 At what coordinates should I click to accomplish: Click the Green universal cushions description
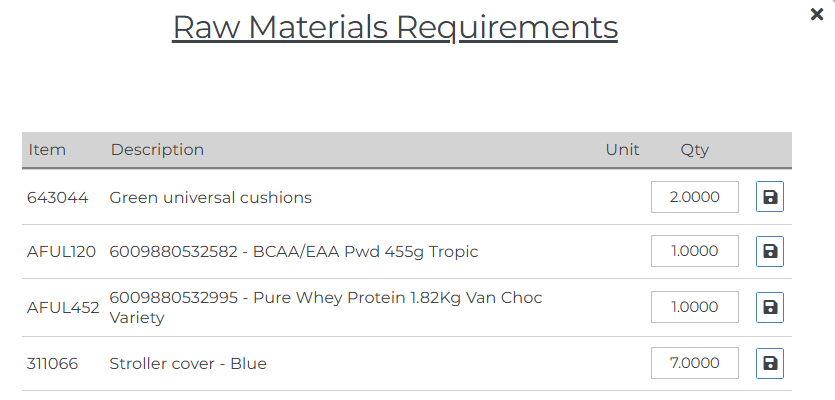tap(210, 198)
